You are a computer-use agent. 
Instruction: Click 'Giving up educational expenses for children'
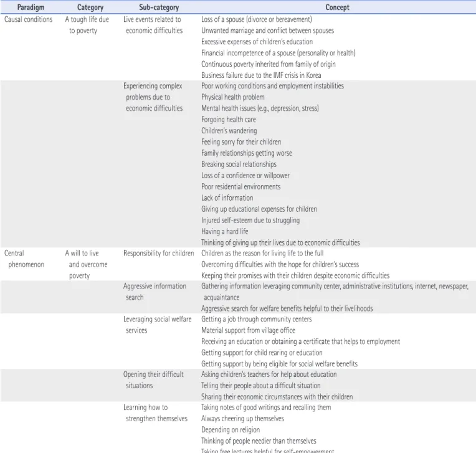[x=259, y=209]
